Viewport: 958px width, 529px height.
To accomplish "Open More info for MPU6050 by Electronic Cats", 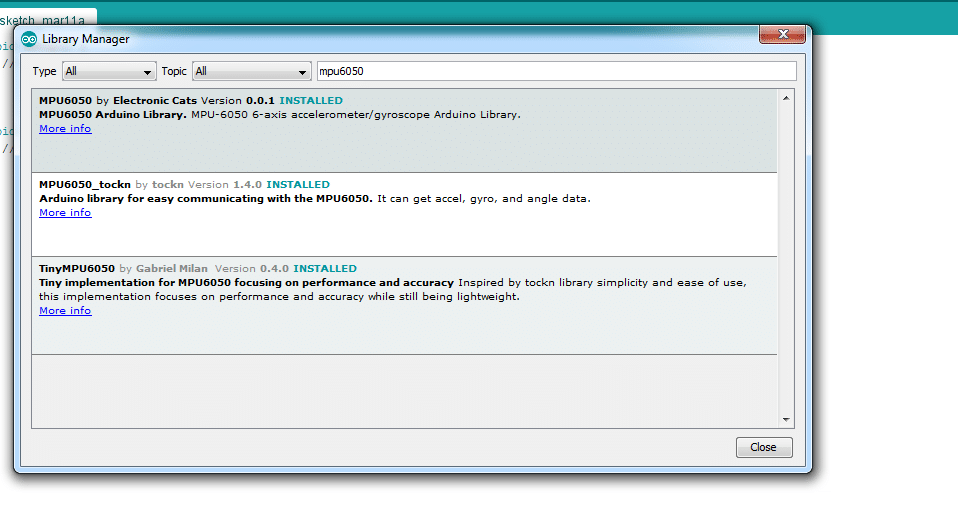I will coord(65,129).
